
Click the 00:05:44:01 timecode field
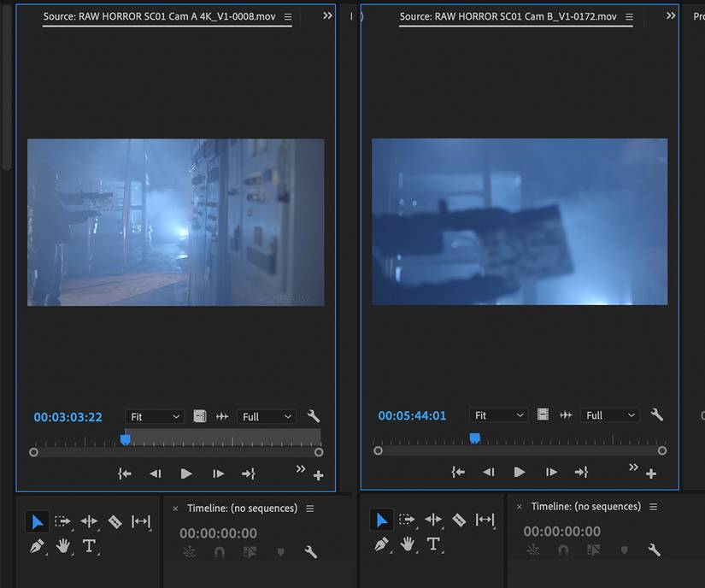[x=412, y=415]
